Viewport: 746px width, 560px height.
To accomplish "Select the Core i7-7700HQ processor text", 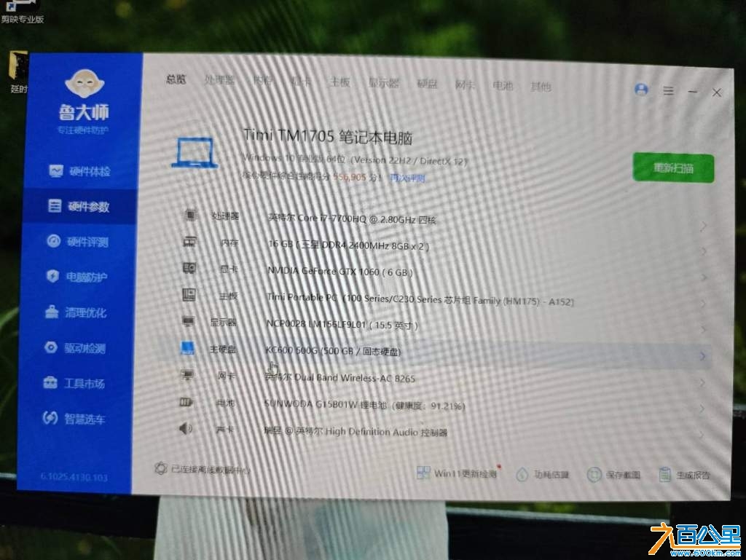I will pyautogui.click(x=352, y=218).
